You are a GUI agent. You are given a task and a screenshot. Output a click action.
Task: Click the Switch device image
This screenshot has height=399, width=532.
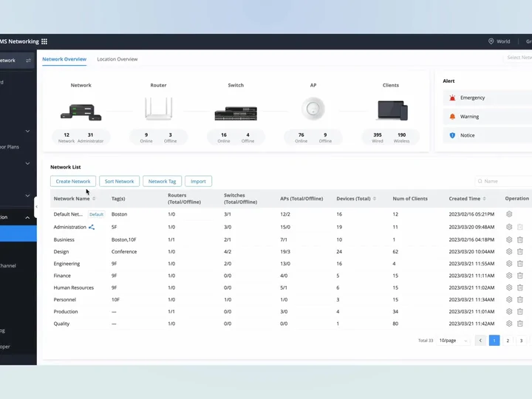pyautogui.click(x=236, y=113)
